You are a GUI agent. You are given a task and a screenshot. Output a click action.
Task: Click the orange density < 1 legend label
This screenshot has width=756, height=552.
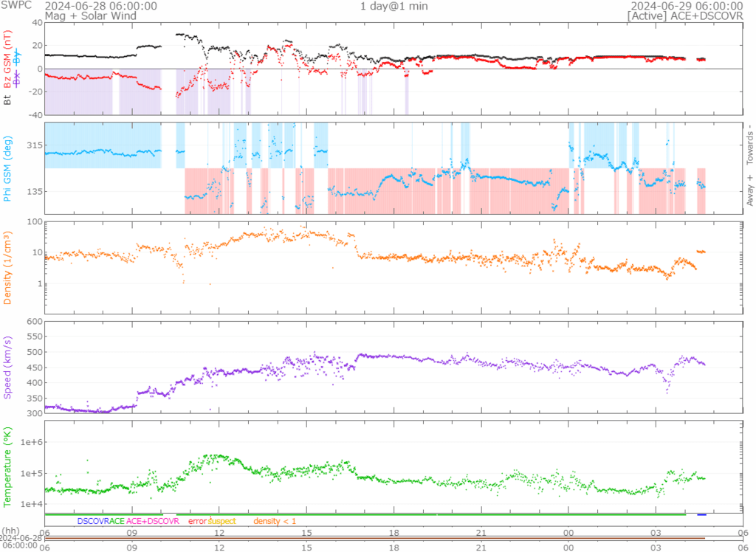[275, 521]
